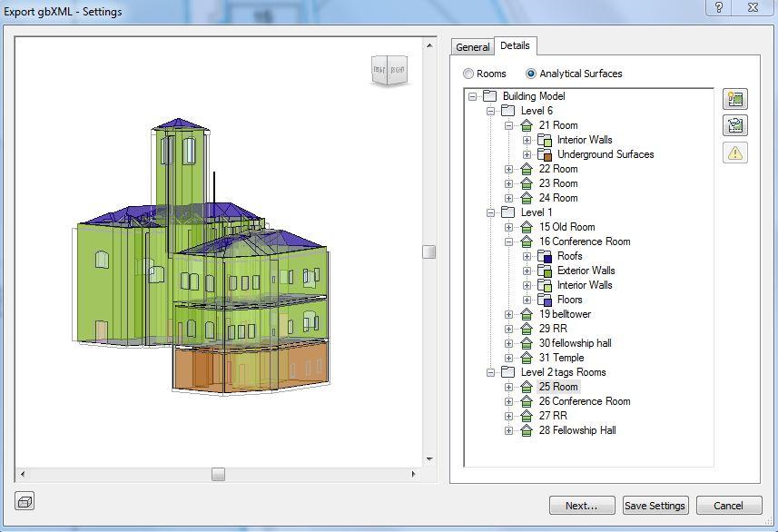Click the Underground Surfaces brown folder icon

[545, 154]
